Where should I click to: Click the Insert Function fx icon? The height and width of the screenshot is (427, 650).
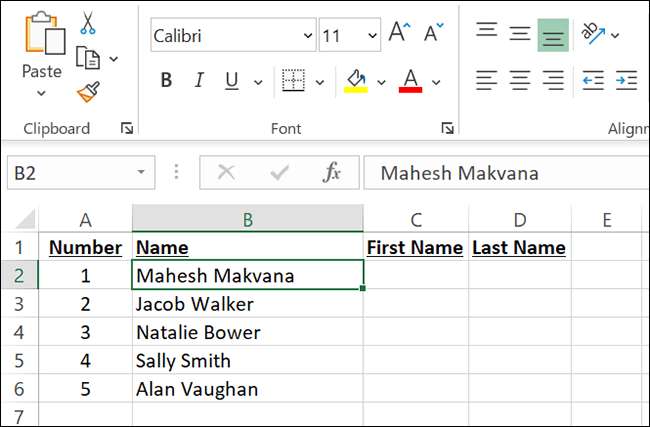[x=332, y=173]
